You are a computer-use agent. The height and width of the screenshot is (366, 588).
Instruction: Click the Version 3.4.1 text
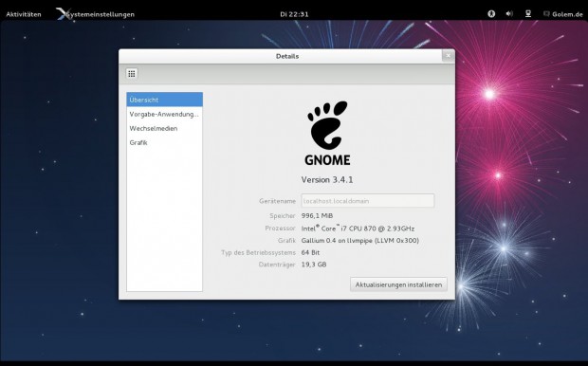click(327, 179)
